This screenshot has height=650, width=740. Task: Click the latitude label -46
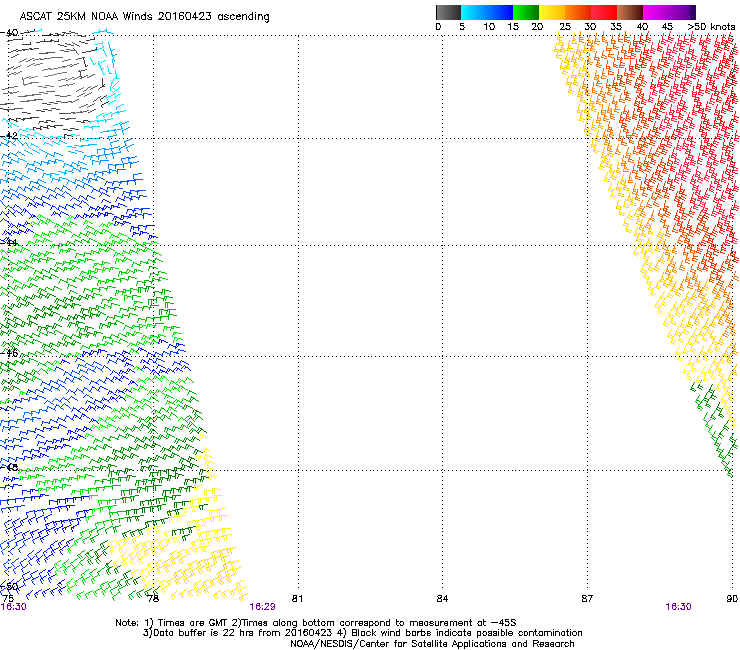9,353
